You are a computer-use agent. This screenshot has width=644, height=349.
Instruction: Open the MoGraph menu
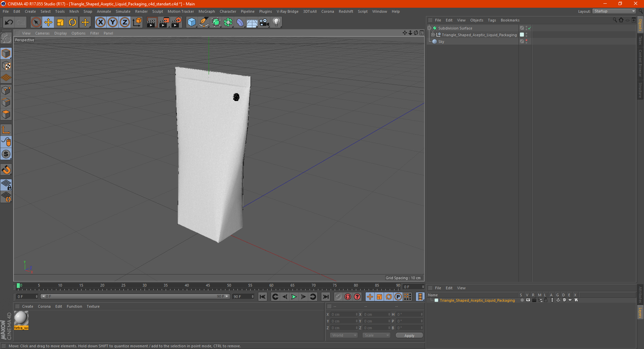pos(207,11)
